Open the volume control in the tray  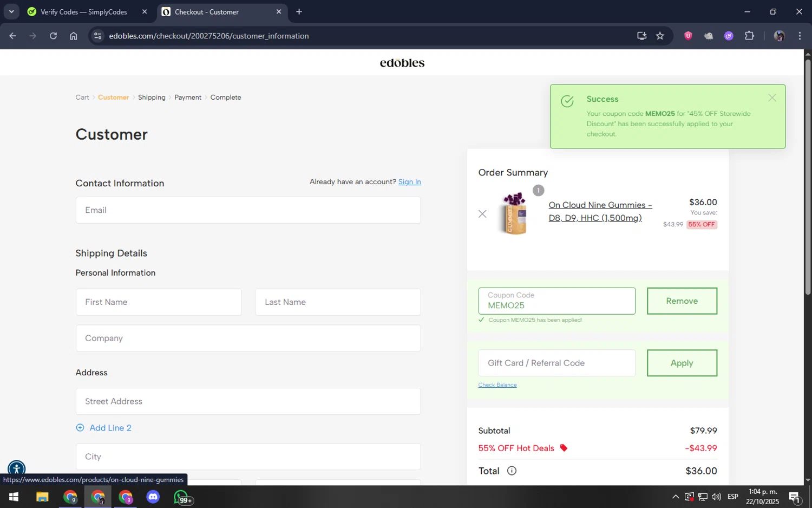tap(716, 497)
